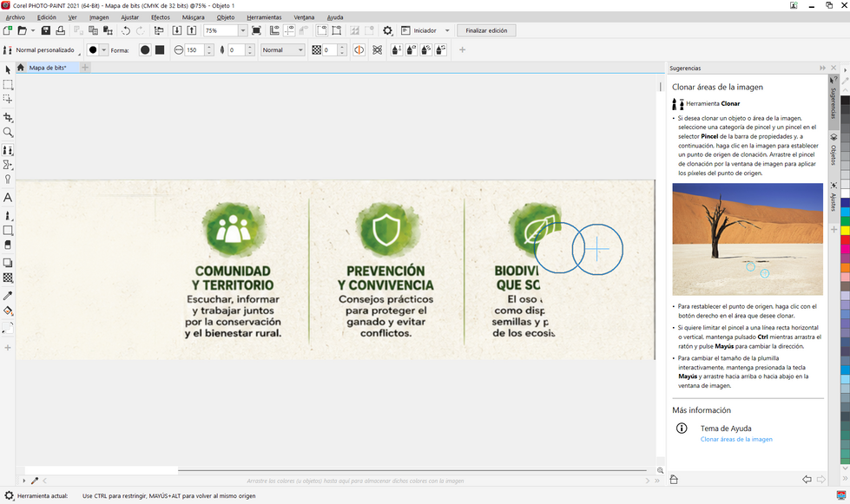Click the nib size field showing 150
The width and height of the screenshot is (850, 504).
pyautogui.click(x=194, y=49)
